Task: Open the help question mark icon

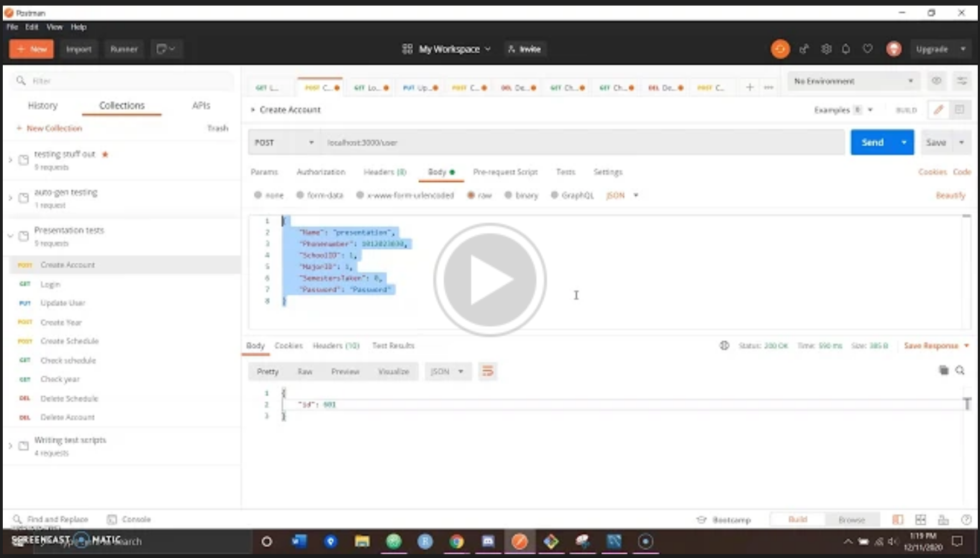Action: click(966, 519)
